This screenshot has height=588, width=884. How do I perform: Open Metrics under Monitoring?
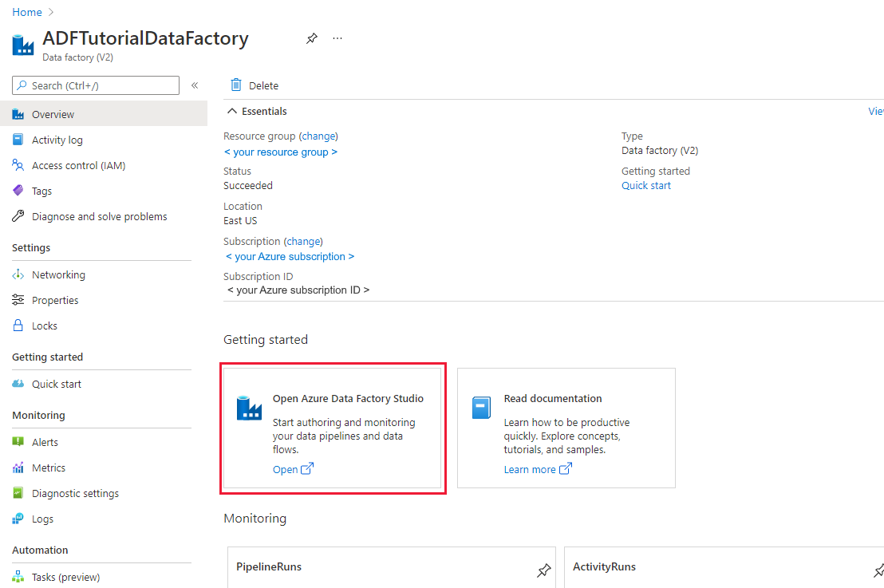click(x=47, y=468)
